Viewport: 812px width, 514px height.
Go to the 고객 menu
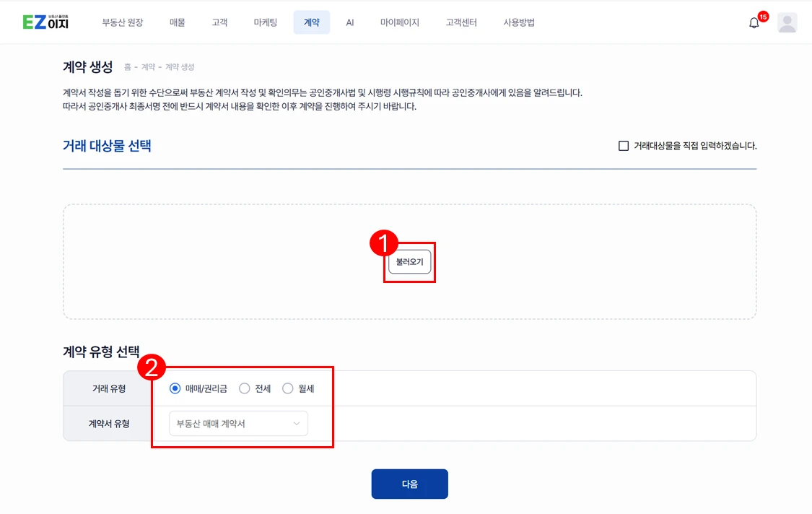219,22
